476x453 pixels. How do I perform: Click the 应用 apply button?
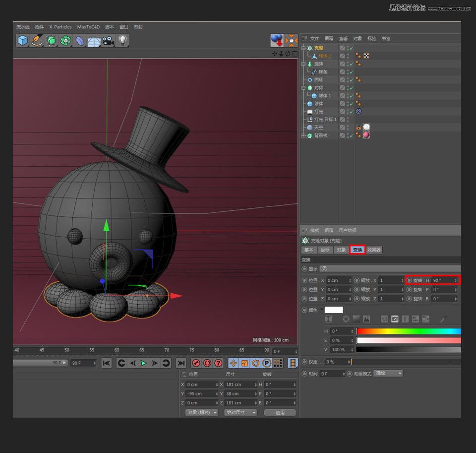coord(280,412)
